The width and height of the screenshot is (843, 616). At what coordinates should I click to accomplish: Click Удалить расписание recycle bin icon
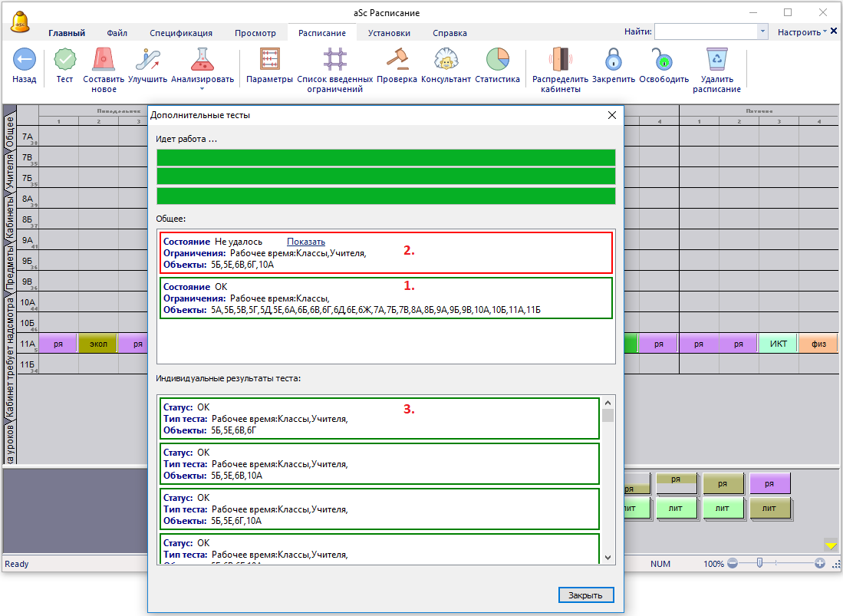point(716,60)
